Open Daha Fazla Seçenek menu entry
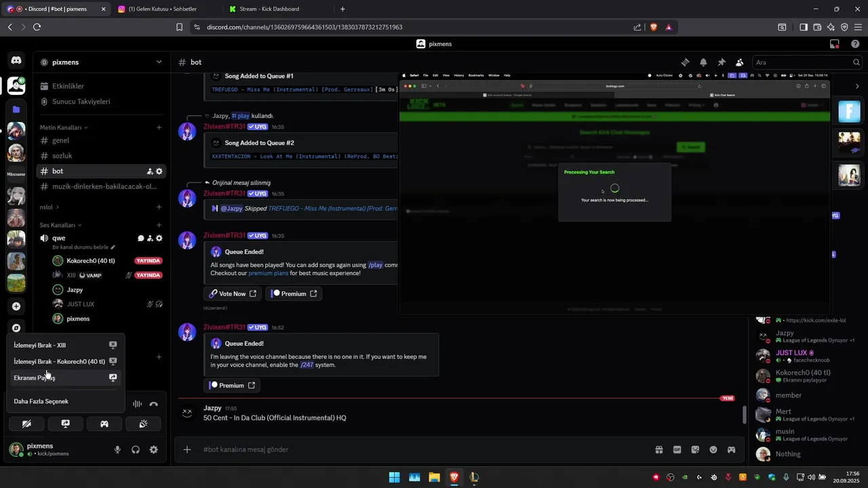Screen dimensions: 868x488 click(65, 401)
